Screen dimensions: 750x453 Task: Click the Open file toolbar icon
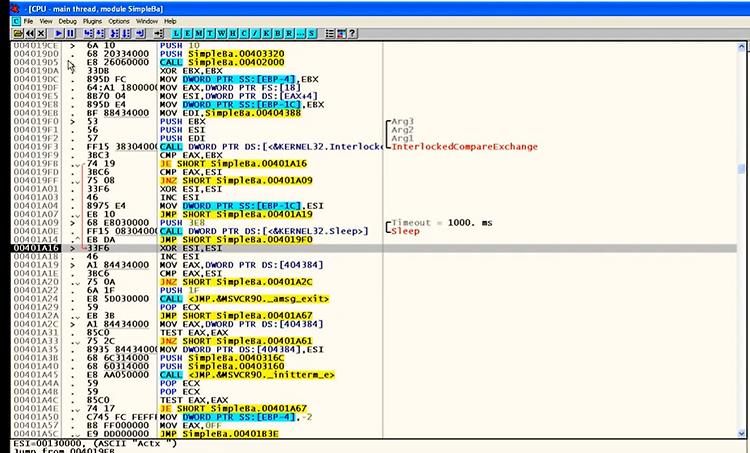(x=18, y=33)
